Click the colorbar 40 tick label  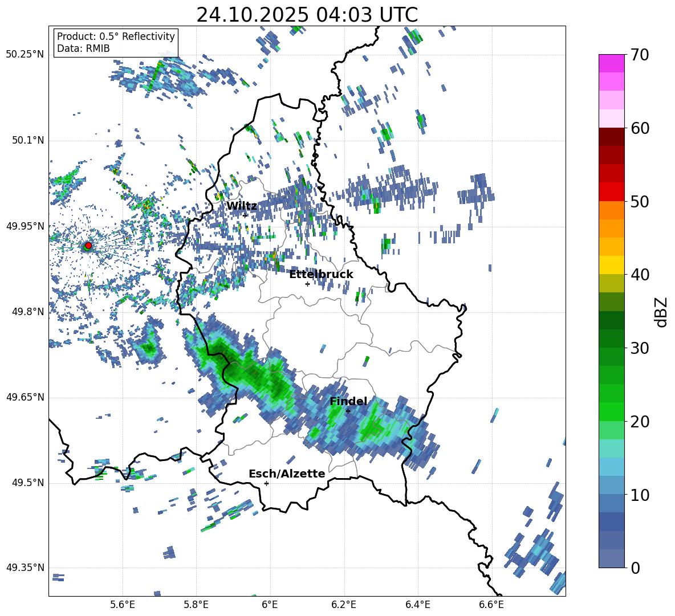click(640, 275)
